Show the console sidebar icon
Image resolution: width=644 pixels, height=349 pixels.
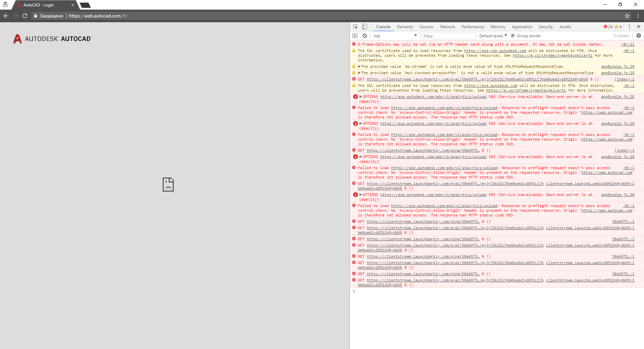pos(355,36)
